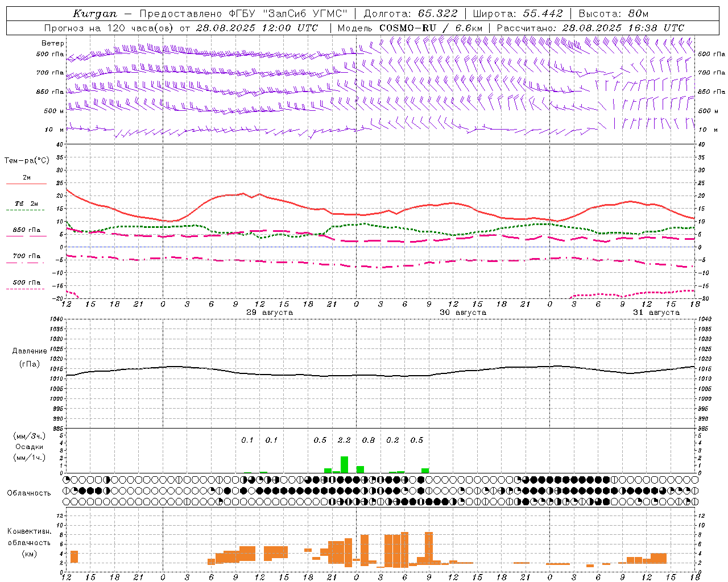Click the Kurgan station title
The image size is (728, 582).
point(95,14)
